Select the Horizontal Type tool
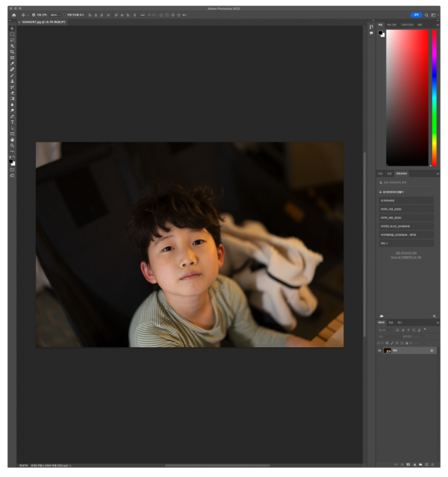 click(12, 122)
